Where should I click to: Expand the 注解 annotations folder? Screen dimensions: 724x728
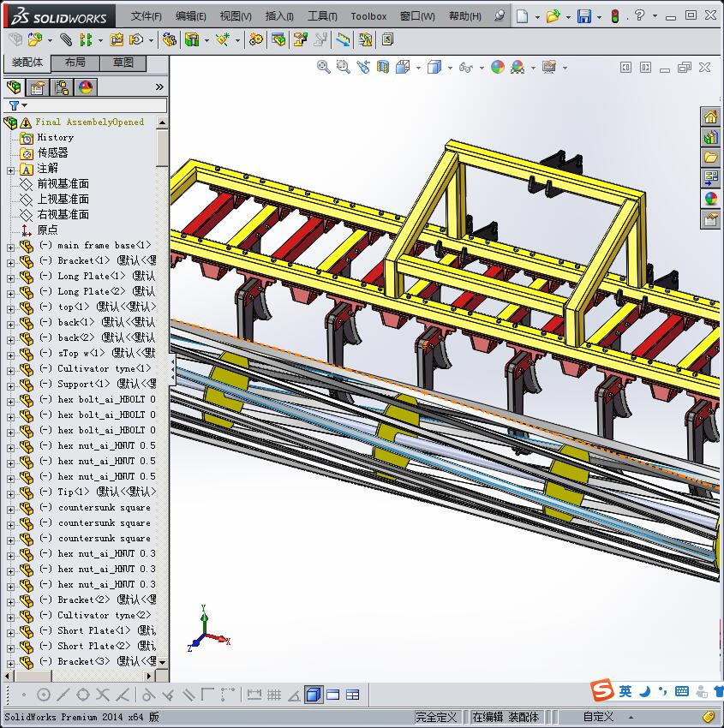pos(10,170)
